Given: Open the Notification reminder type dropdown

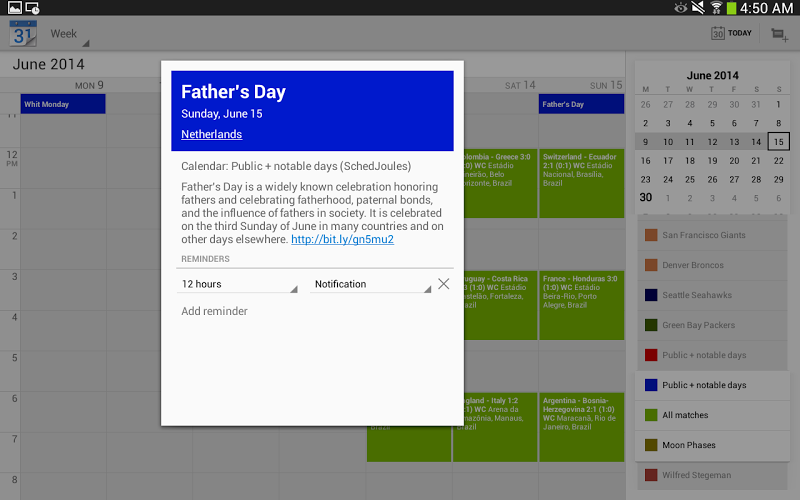Looking at the screenshot, I should (371, 284).
